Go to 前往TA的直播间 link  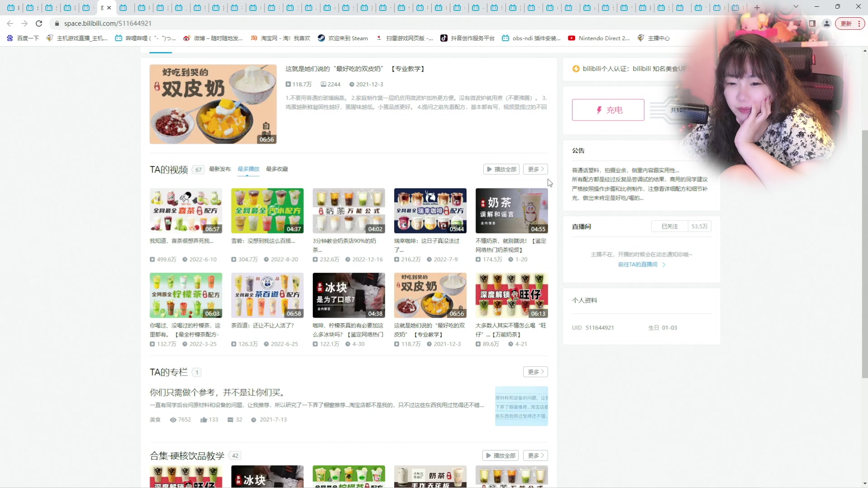[641, 264]
